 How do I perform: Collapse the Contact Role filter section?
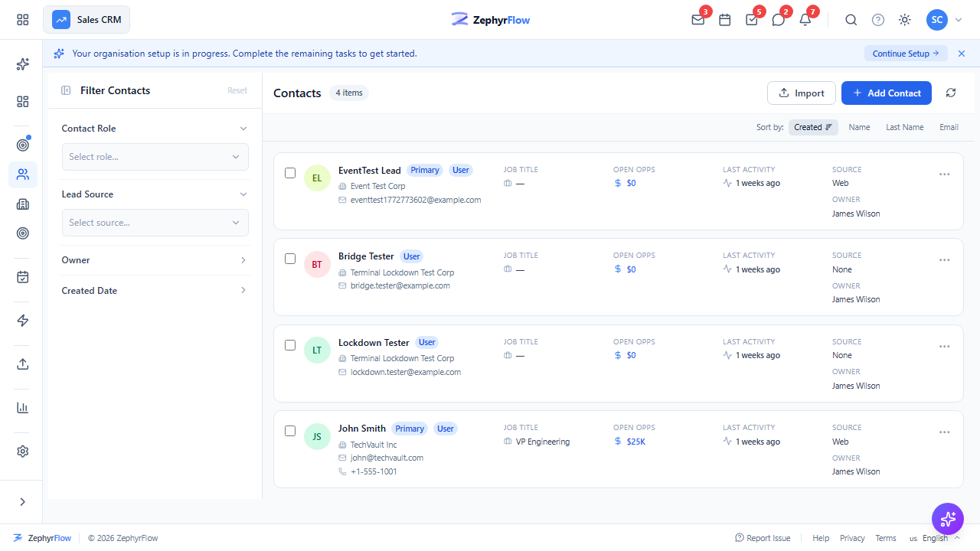tap(155, 129)
